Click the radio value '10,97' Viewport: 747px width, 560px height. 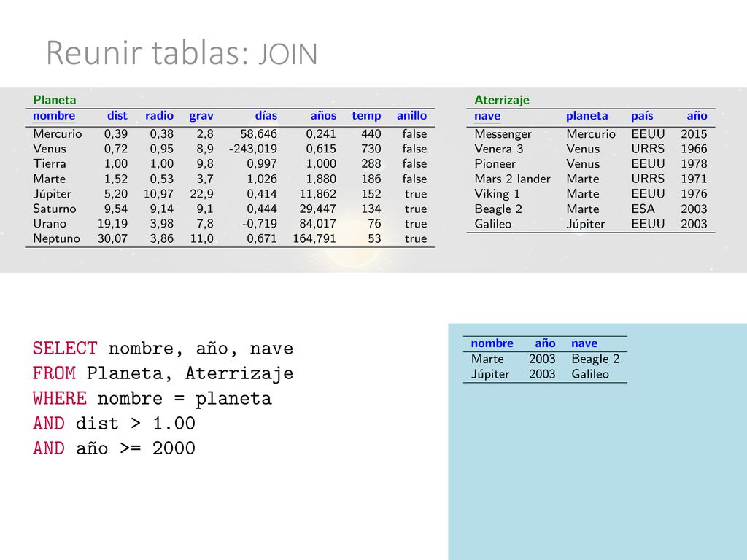coord(158,194)
